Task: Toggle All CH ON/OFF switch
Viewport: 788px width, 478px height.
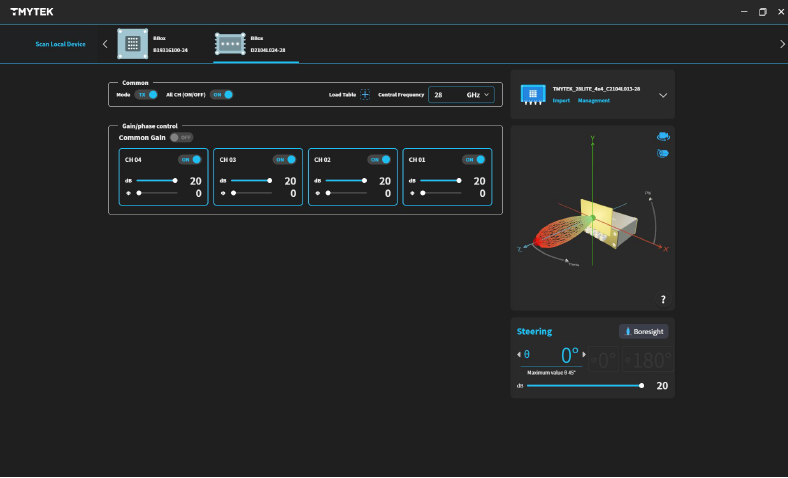Action: coord(222,94)
